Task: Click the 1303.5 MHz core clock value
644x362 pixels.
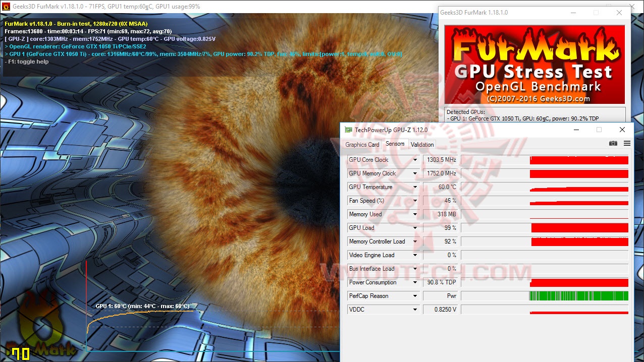Action: click(441, 160)
